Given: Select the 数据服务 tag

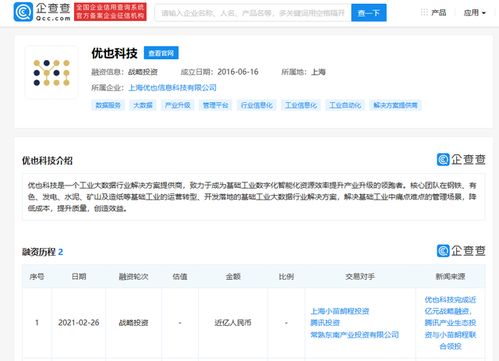Looking at the screenshot, I should pos(108,105).
